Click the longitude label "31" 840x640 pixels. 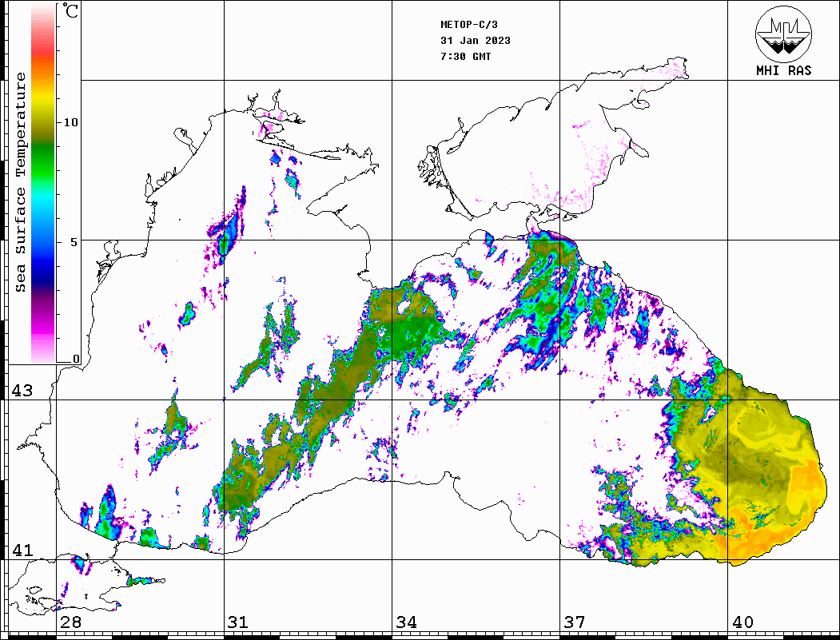point(238,622)
